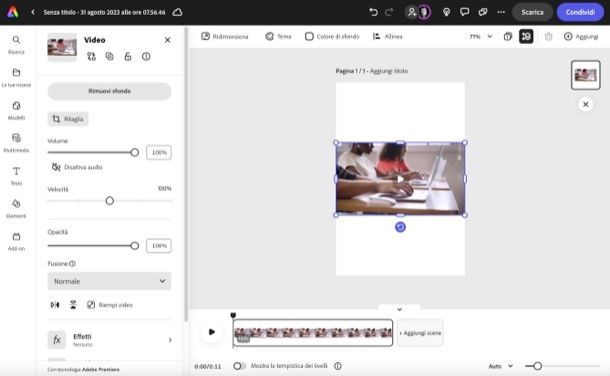Image resolution: width=610 pixels, height=376 pixels.
Task: Undo the last action
Action: coord(373,12)
